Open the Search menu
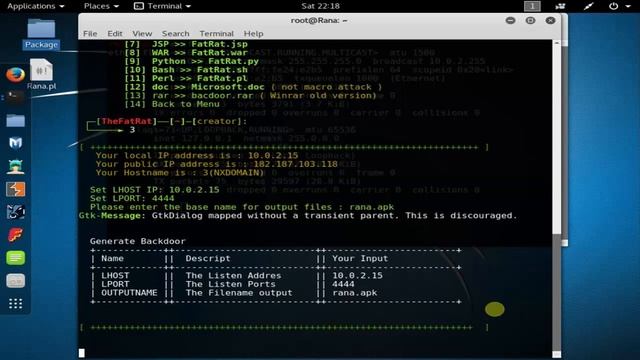 pos(176,33)
